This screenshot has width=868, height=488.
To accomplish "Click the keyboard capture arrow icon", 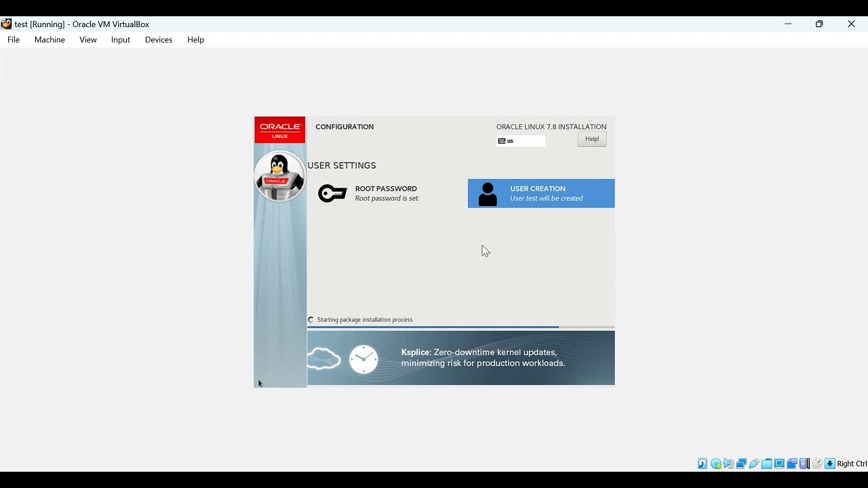I will point(829,464).
